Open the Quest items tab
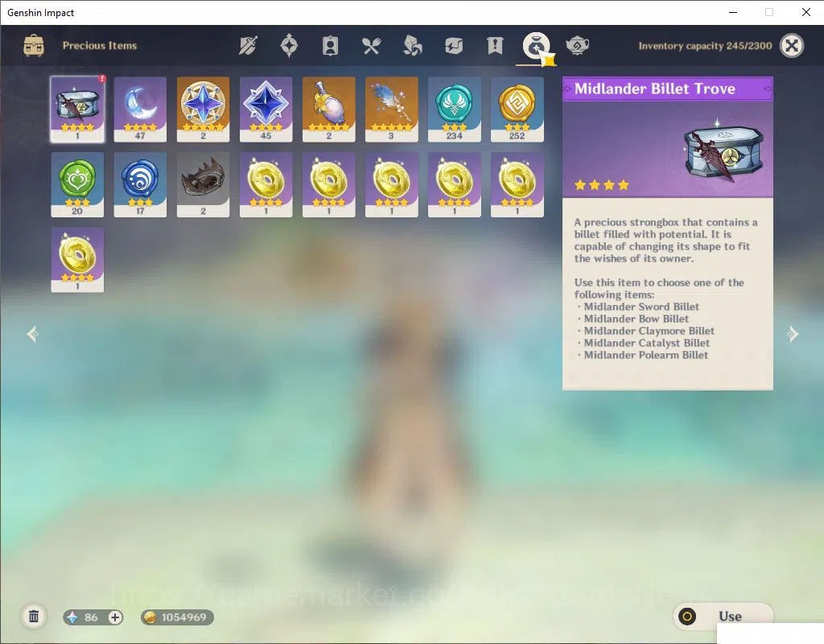824x644 pixels. coord(495,46)
